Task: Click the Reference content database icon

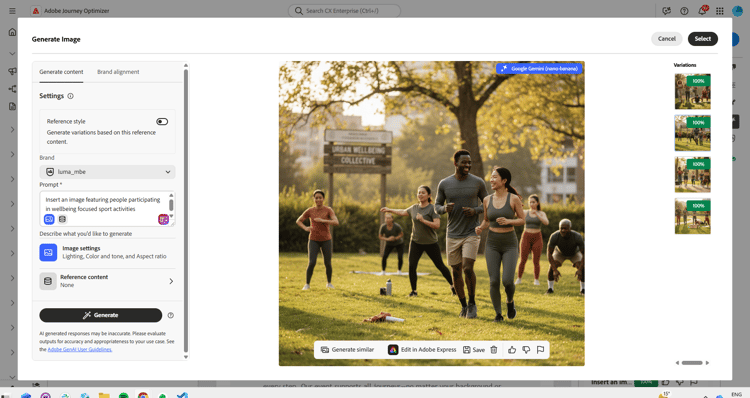Action: [48, 281]
